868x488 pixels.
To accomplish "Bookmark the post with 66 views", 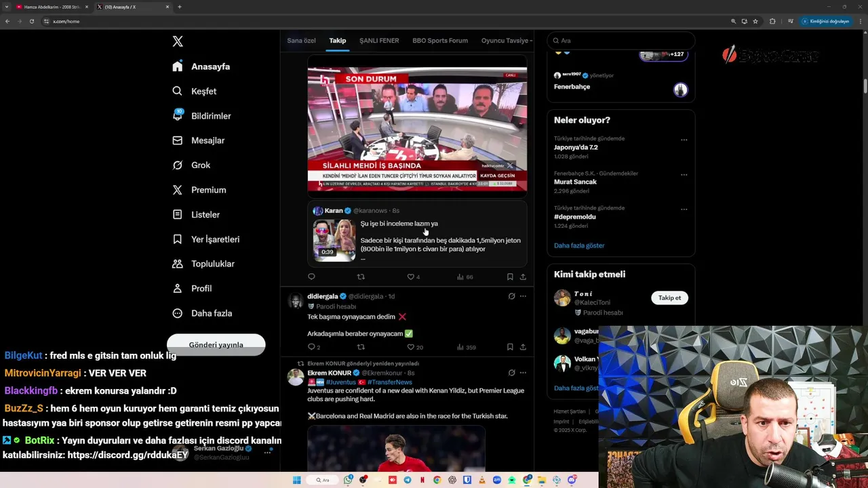I will 510,277.
